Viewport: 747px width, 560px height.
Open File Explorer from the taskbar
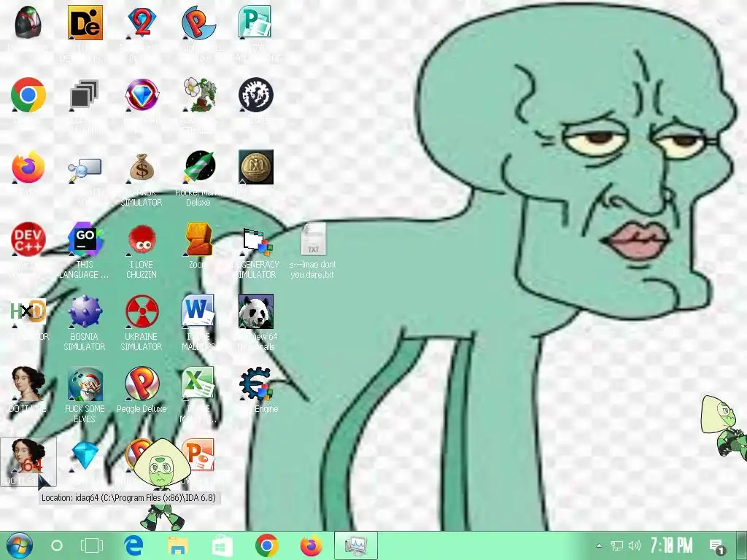click(178, 545)
